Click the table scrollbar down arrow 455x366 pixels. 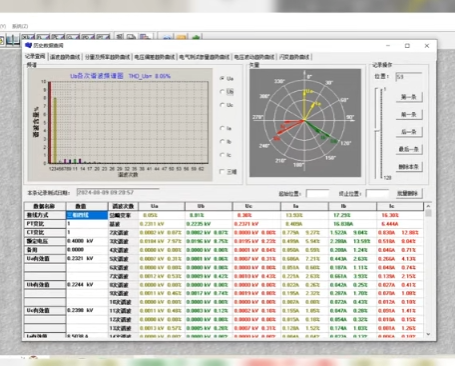click(x=429, y=334)
